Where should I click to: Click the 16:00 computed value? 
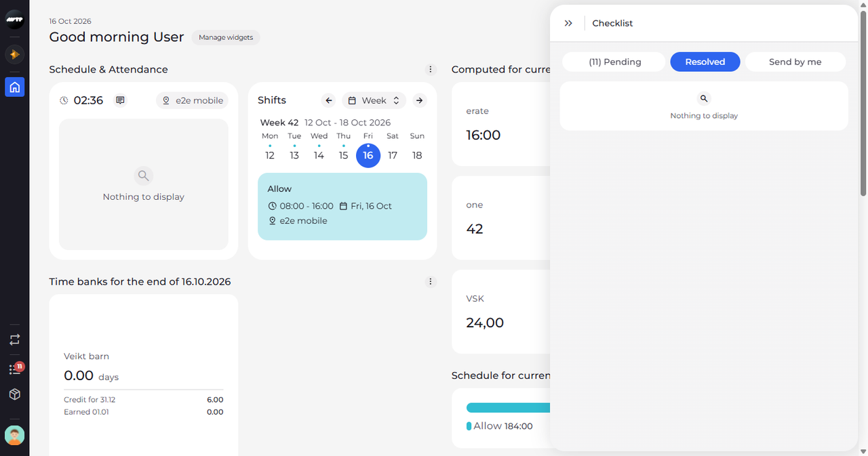[484, 135]
